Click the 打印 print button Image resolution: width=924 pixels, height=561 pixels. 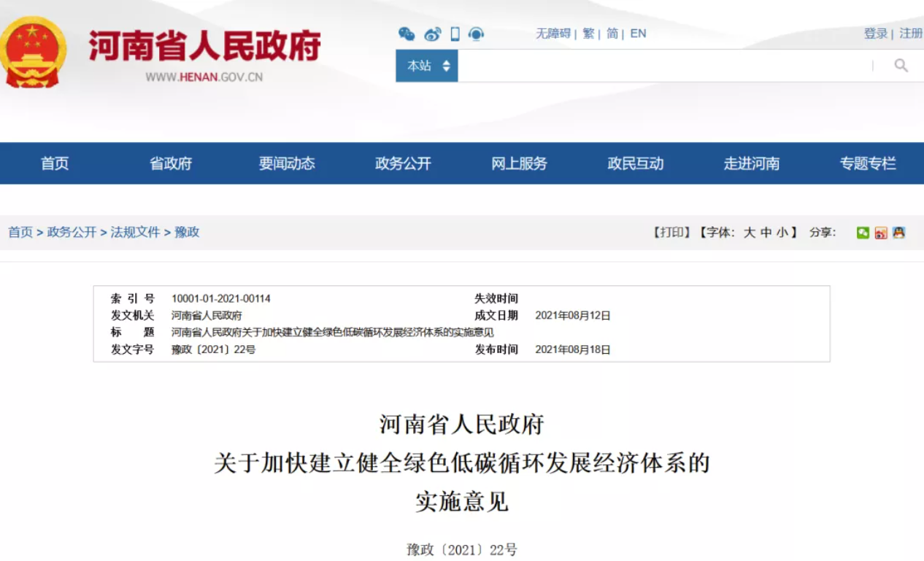[671, 233]
